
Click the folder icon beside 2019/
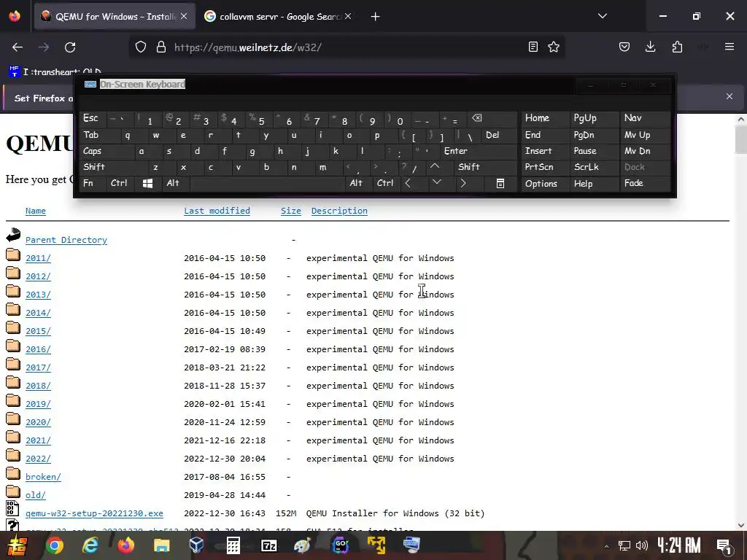[x=13, y=401]
